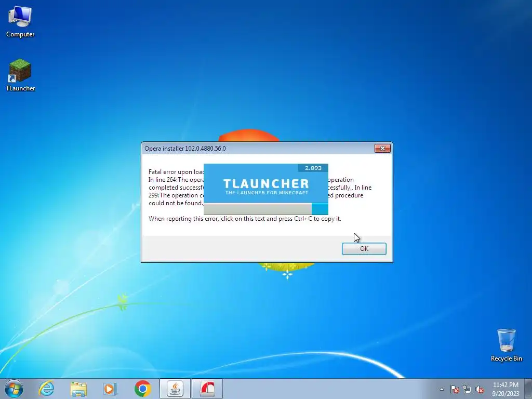Viewport: 532px width, 399px height.
Task: Click the TLauncher loading progress bar
Action: pos(266,209)
